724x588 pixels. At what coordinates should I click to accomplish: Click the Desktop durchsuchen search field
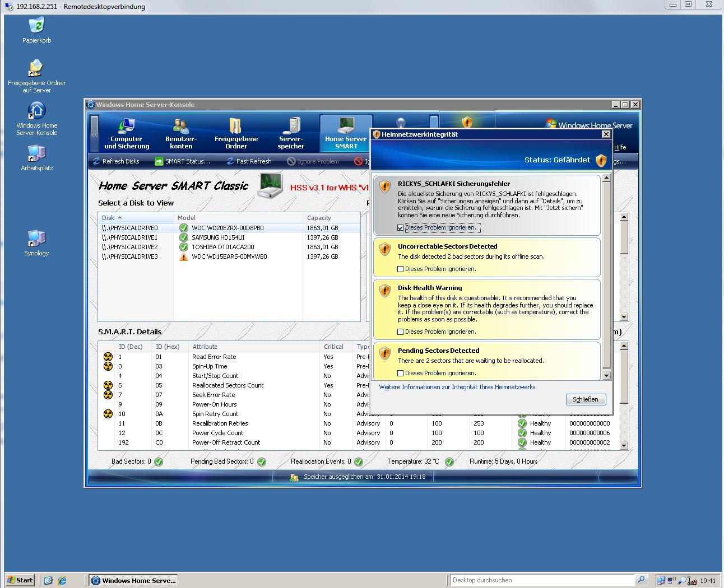tap(542, 580)
